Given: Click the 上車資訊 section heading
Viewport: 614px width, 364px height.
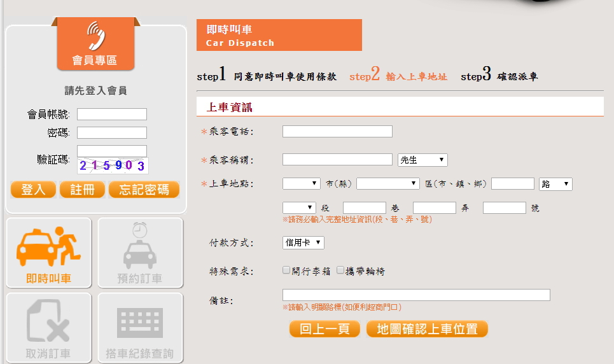Looking at the screenshot, I should point(230,108).
